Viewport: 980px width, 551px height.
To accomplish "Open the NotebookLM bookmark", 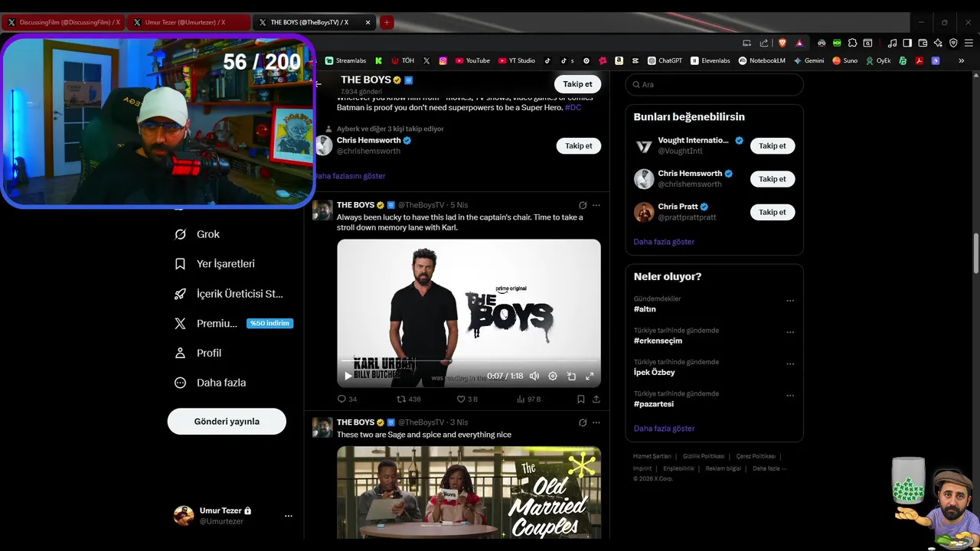I will click(762, 60).
